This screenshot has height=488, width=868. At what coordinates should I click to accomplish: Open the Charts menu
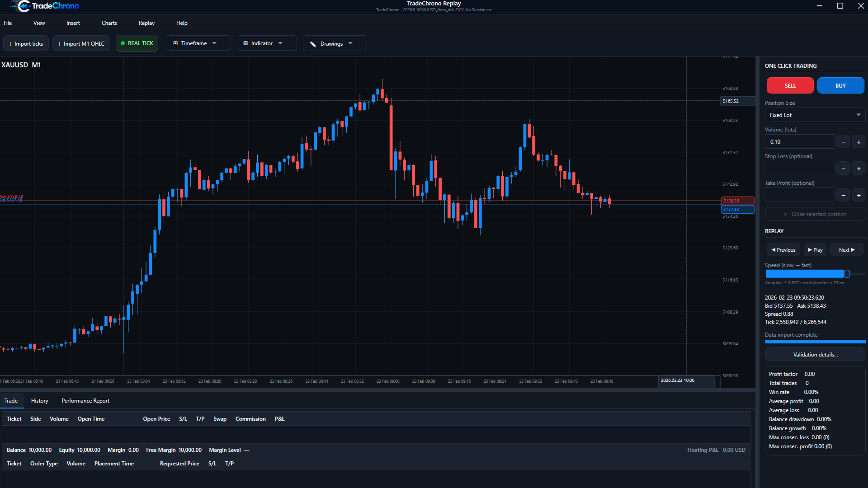coord(109,23)
